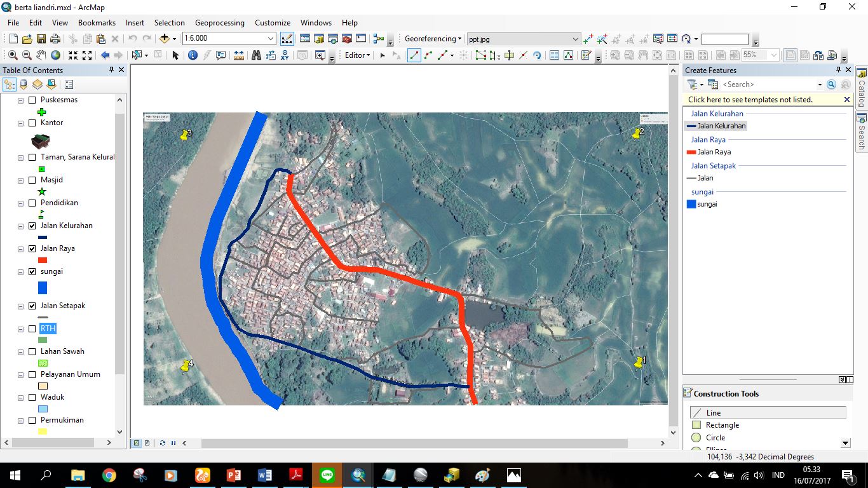The height and width of the screenshot is (488, 868).
Task: Open the Identify tool
Action: [x=192, y=55]
